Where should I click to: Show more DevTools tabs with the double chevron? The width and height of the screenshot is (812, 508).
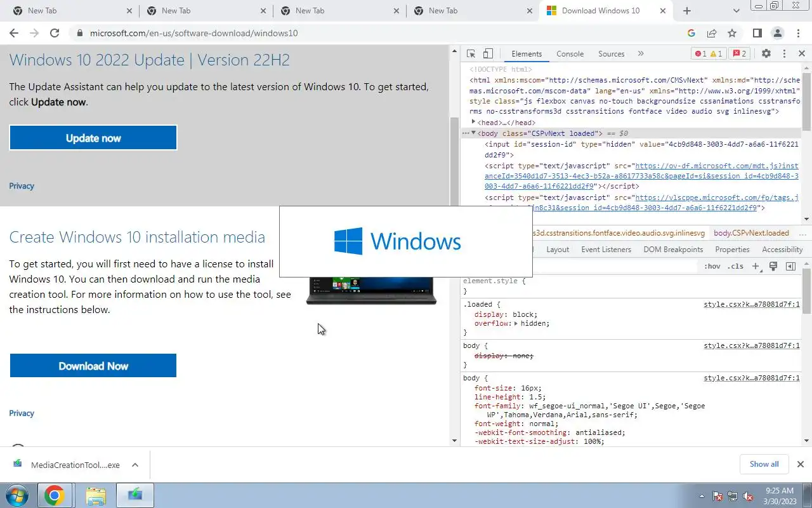pyautogui.click(x=641, y=54)
